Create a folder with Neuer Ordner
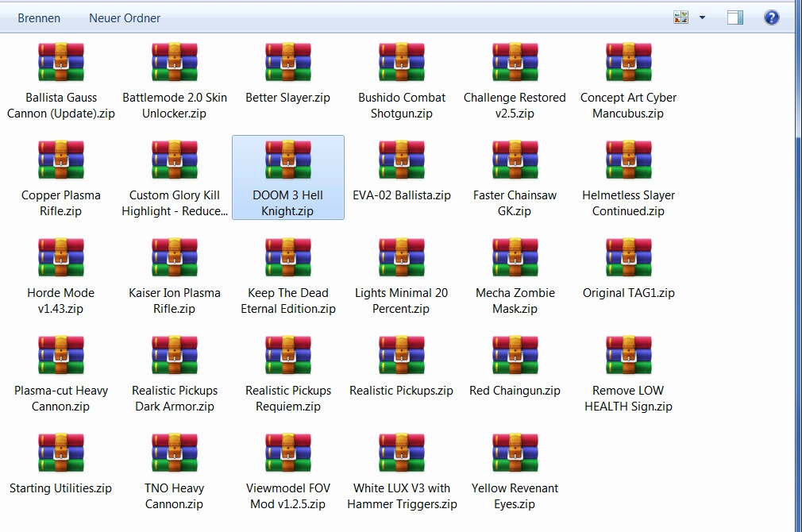Viewport: 802px width, 532px height. click(125, 18)
